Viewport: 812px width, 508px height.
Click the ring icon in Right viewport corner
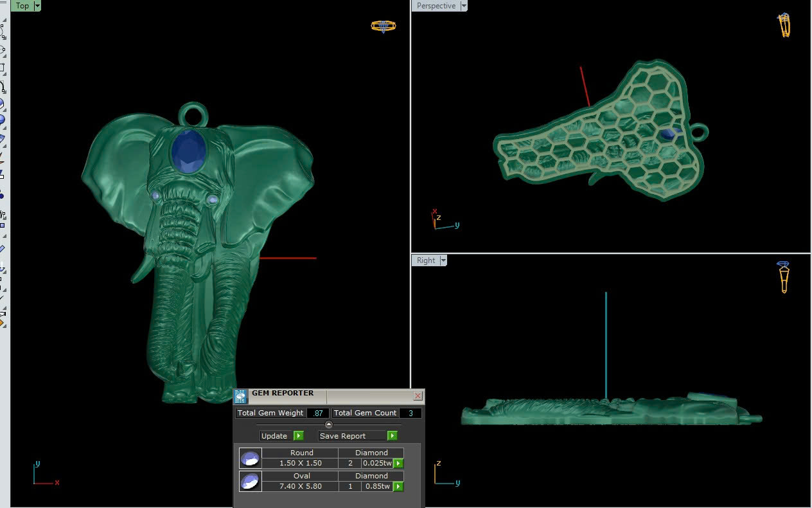[784, 277]
